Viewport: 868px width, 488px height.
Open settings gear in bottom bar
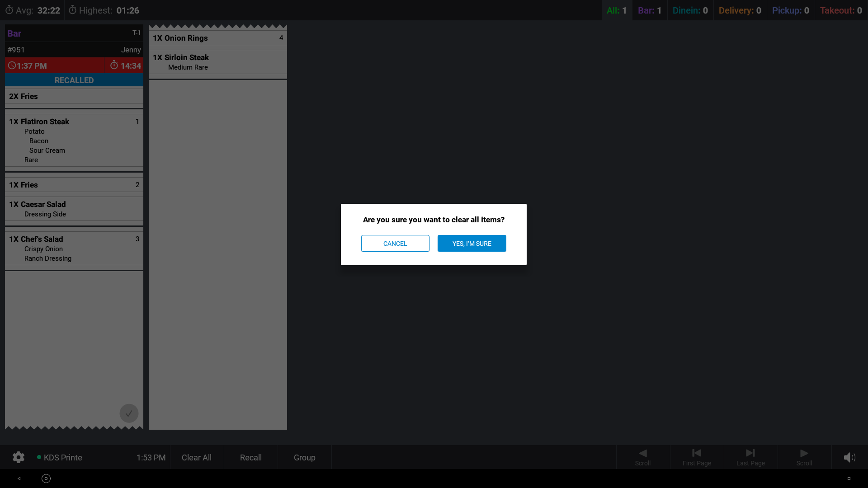click(19, 457)
